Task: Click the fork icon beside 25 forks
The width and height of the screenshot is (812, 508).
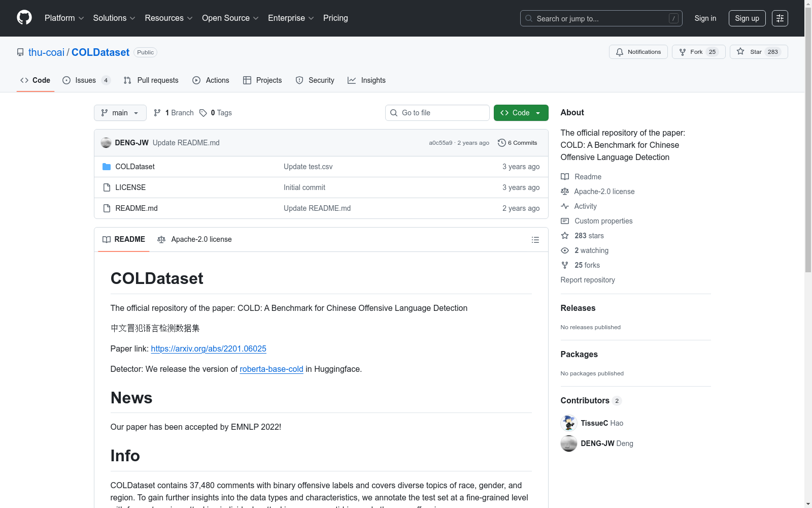Action: pos(565,265)
